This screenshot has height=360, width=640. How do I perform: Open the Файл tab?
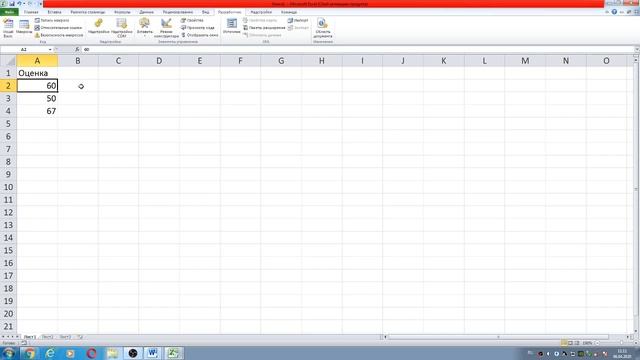pyautogui.click(x=9, y=12)
